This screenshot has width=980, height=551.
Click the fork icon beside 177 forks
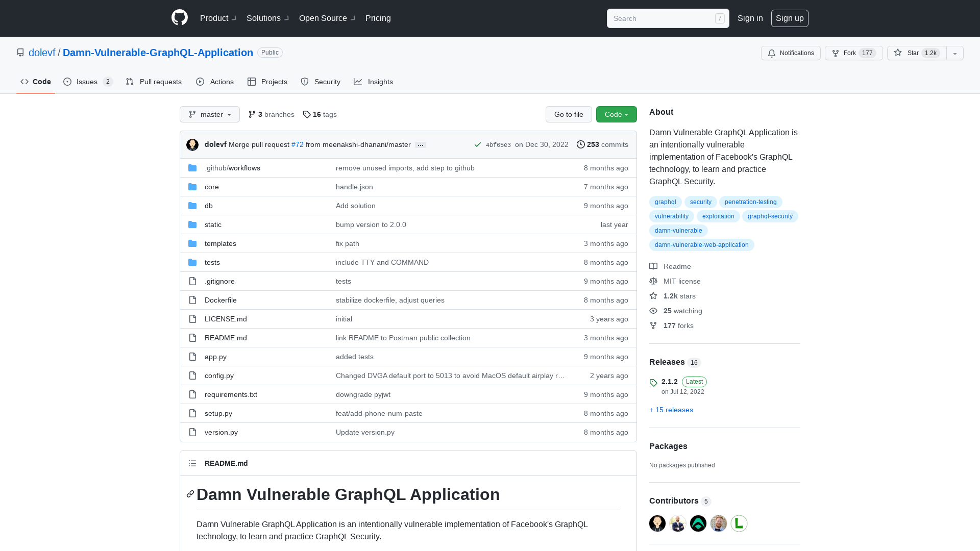tap(653, 325)
